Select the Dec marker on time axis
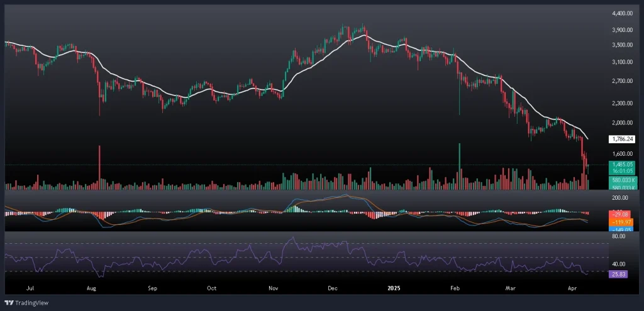The image size is (644, 311). tap(333, 289)
